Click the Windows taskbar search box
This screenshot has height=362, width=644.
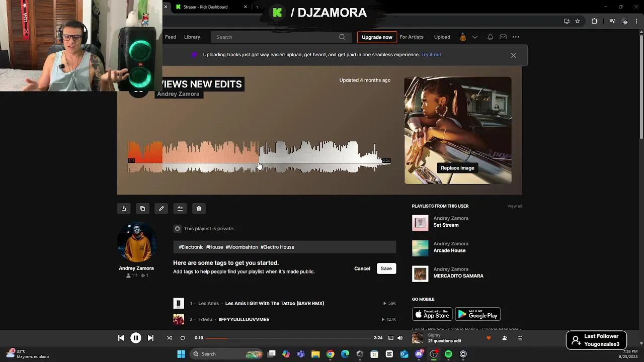click(x=225, y=354)
